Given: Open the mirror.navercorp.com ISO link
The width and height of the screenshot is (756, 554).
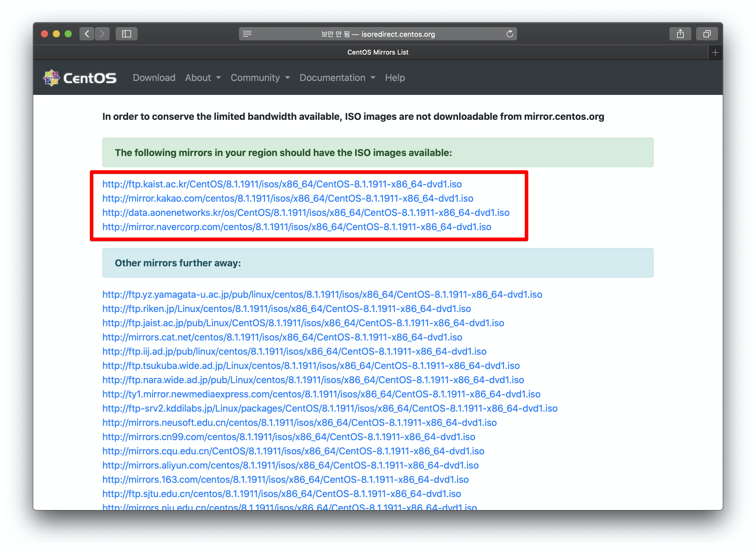Looking at the screenshot, I should (296, 227).
